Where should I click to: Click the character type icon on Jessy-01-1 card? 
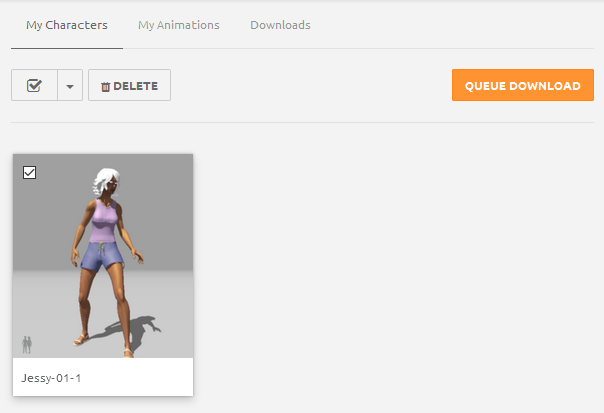27,344
